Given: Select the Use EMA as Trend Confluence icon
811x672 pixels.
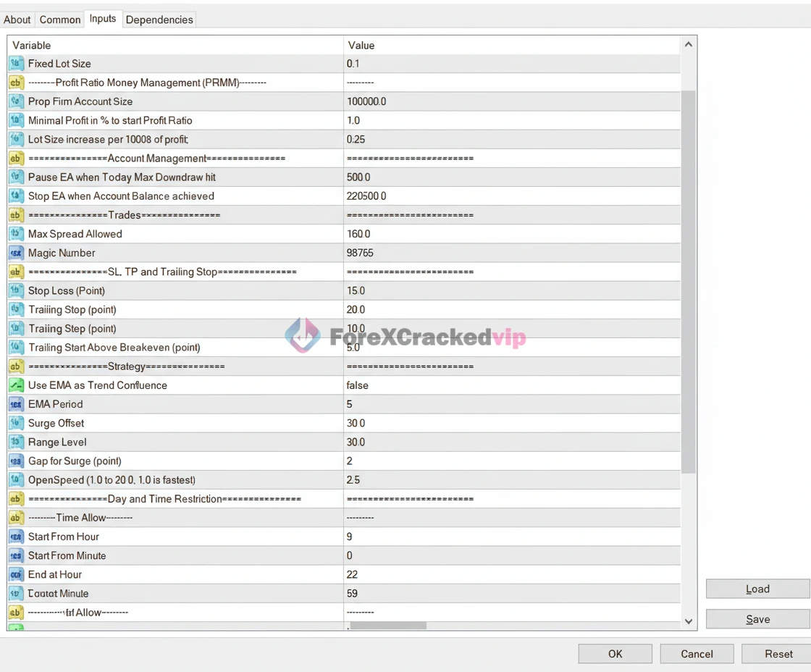Looking at the screenshot, I should click(16, 385).
